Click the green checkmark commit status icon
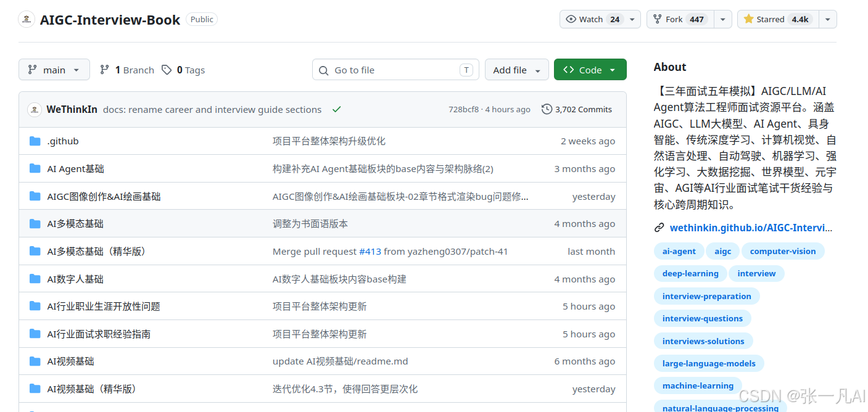 336,109
